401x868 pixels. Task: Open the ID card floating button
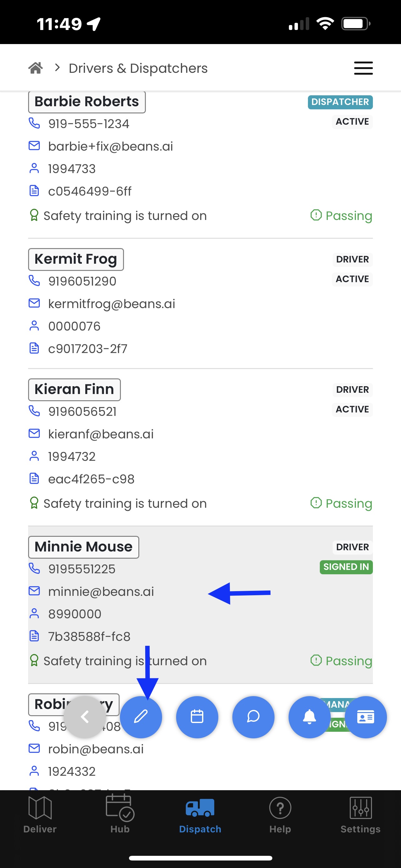click(366, 717)
